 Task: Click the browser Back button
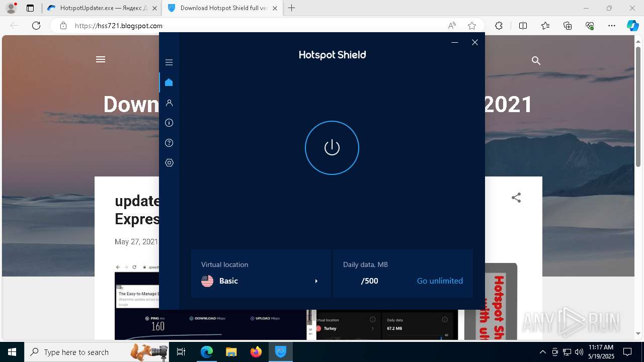pos(14,26)
